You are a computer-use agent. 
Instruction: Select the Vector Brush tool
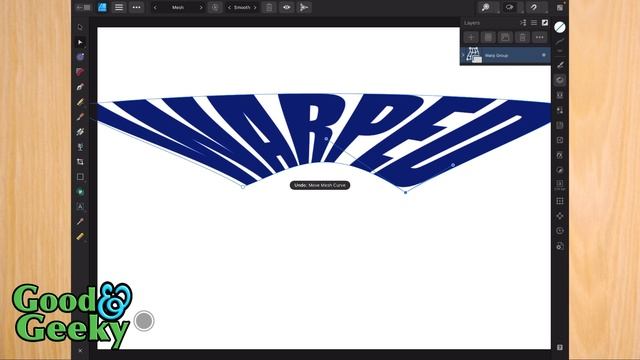(x=80, y=117)
